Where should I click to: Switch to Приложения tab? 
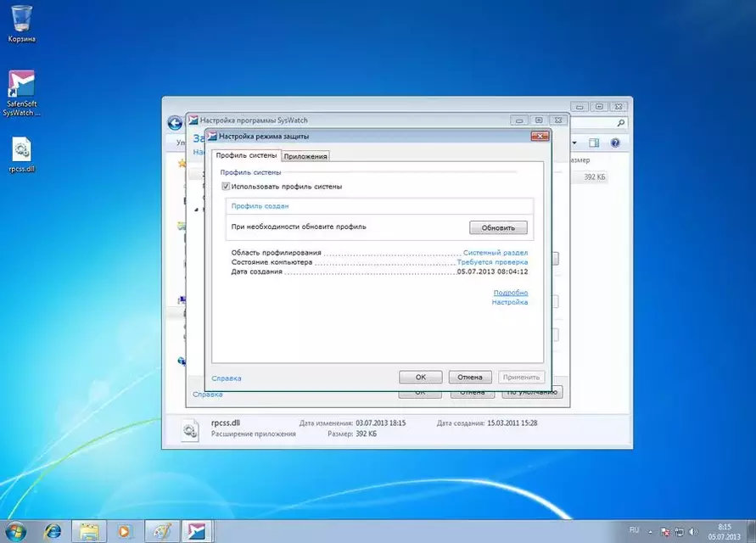tap(305, 156)
